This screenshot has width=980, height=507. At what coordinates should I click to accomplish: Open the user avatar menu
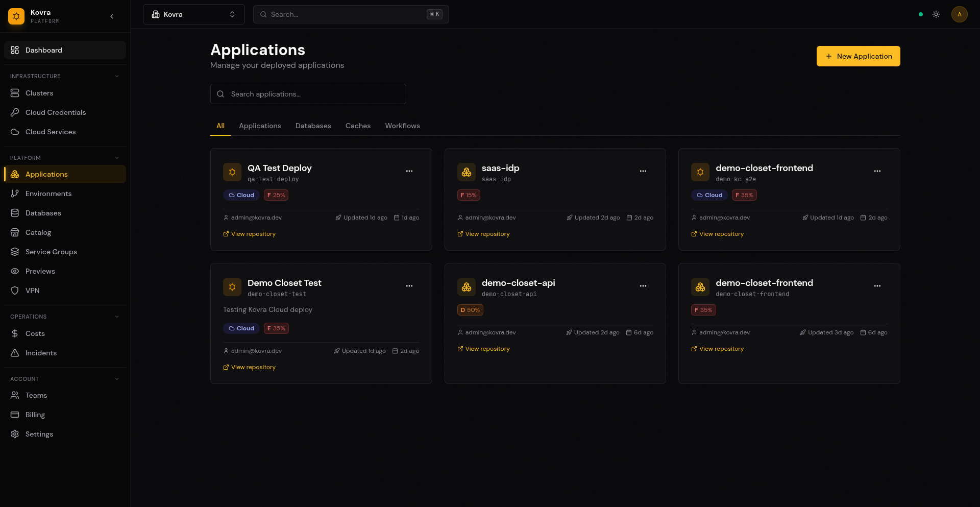click(960, 14)
